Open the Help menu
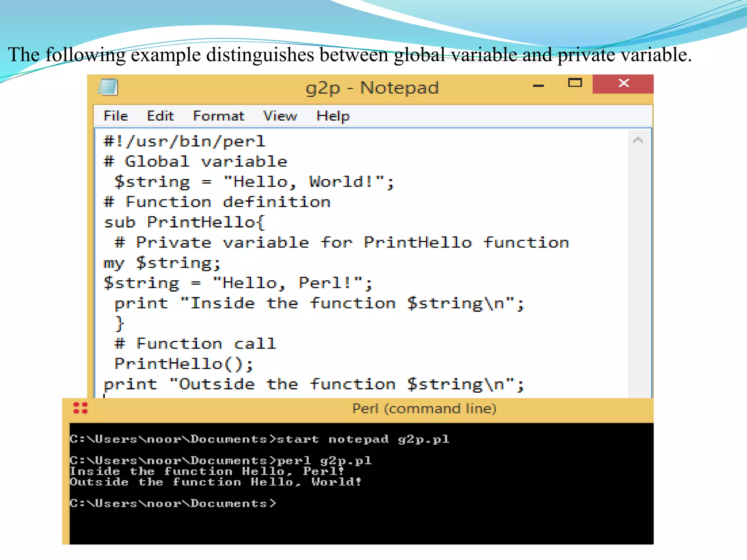Viewport: 747px width, 560px height. click(333, 116)
